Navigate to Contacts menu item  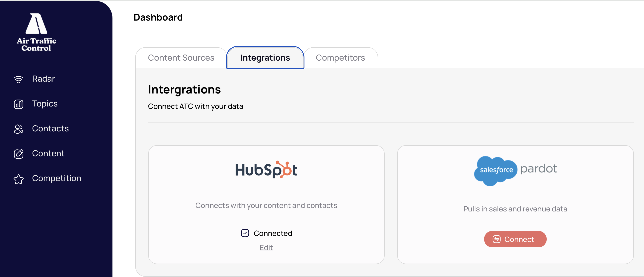tap(50, 128)
